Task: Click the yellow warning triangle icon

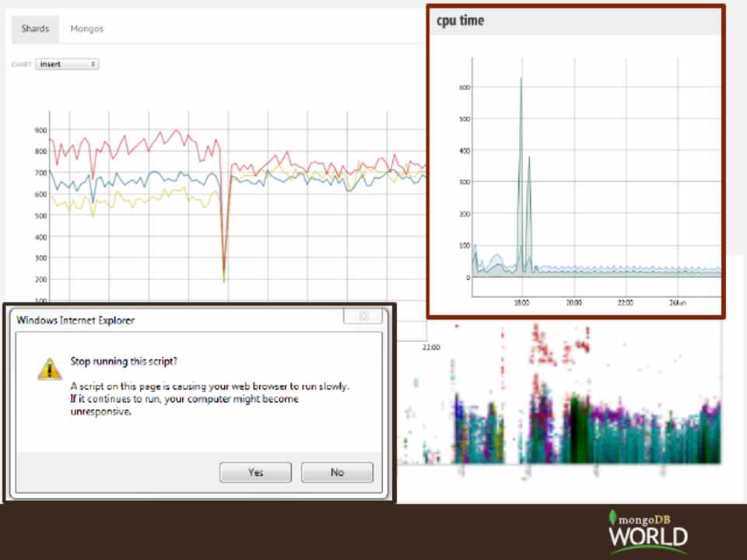Action: point(49,369)
